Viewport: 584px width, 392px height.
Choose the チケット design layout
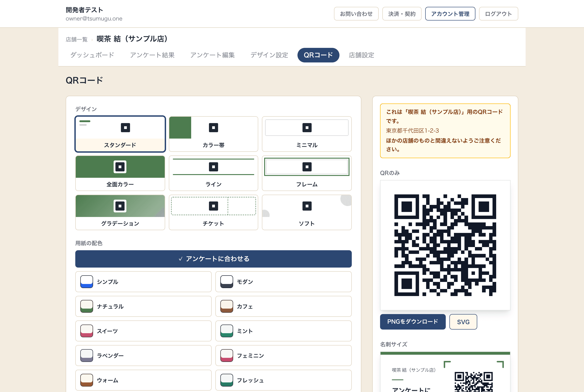pyautogui.click(x=214, y=212)
